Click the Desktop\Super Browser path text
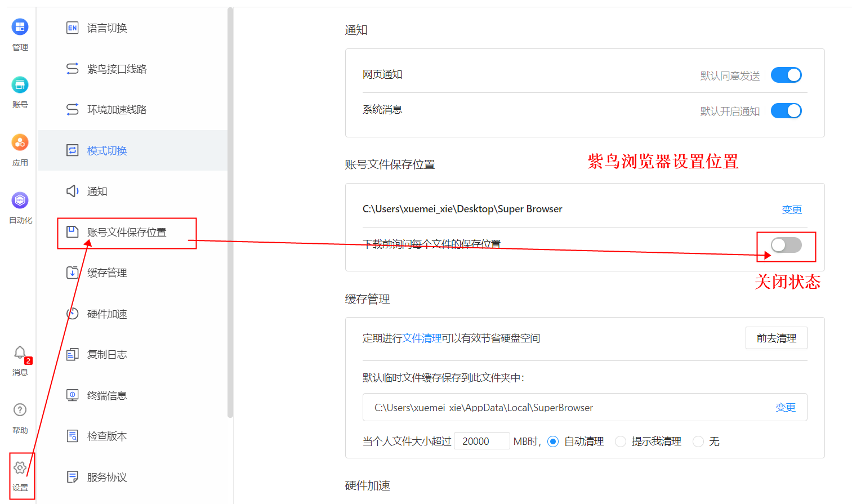 [x=462, y=209]
